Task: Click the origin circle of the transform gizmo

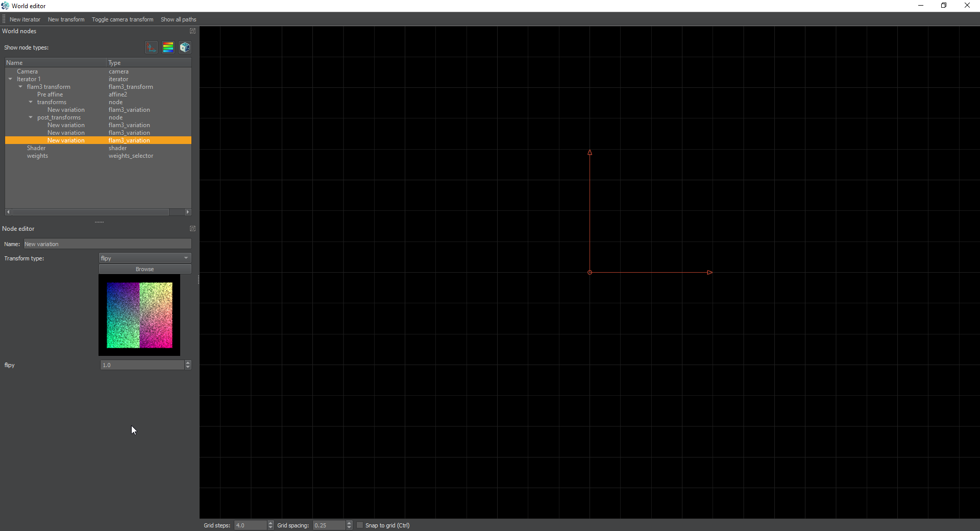Action: 590,273
